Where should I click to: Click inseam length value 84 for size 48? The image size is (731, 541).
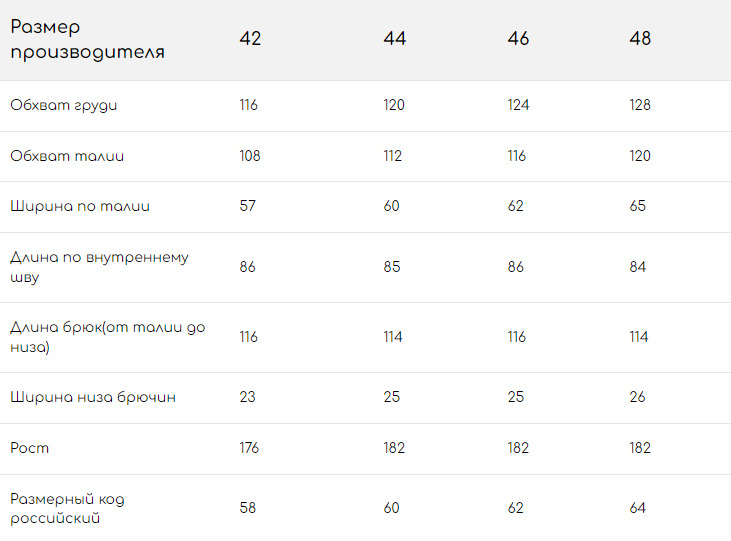(638, 267)
